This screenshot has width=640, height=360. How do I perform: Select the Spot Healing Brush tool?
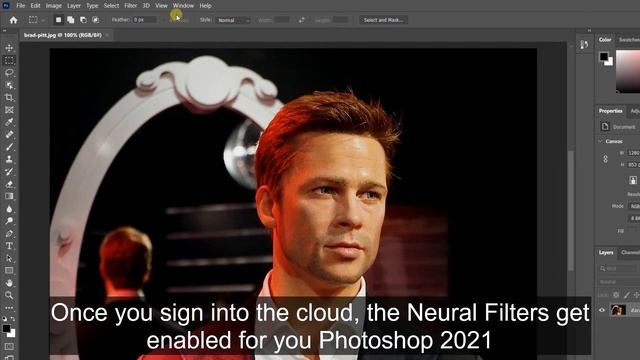[9, 134]
